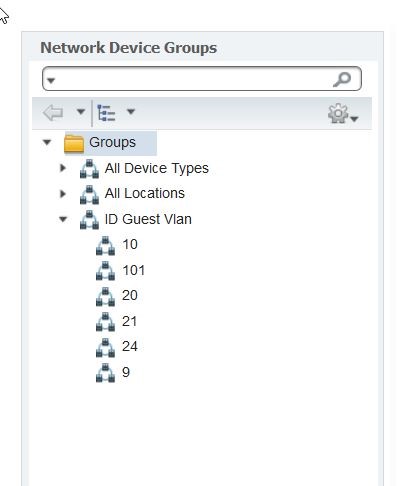Image resolution: width=399 pixels, height=486 pixels.
Task: Expand the All Device Types node
Action: (63, 168)
